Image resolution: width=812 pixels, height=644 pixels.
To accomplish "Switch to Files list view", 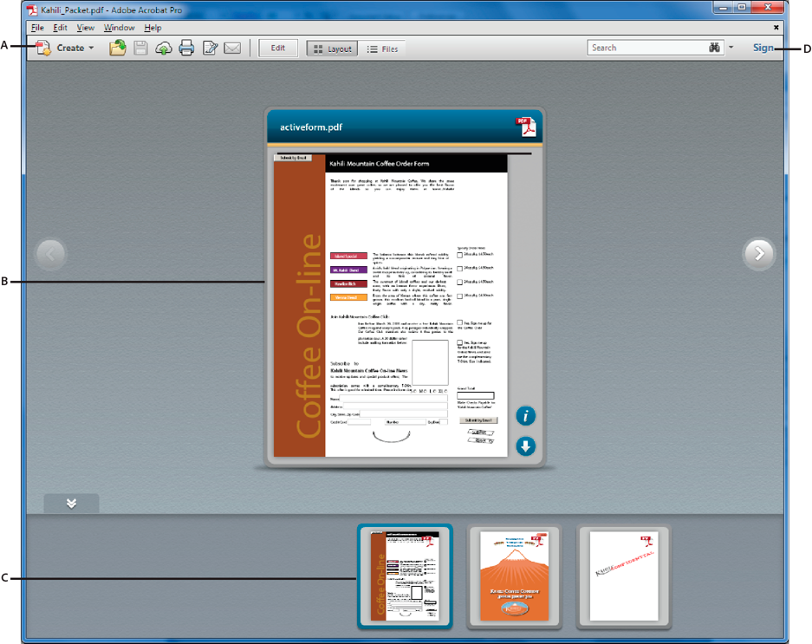I will [382, 49].
